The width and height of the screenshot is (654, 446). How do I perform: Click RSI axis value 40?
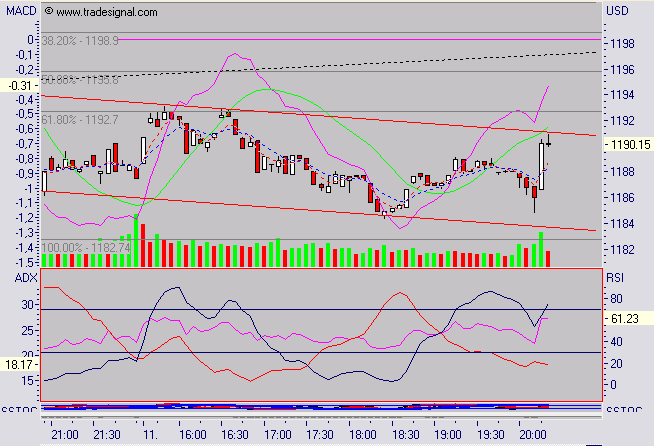[616, 342]
